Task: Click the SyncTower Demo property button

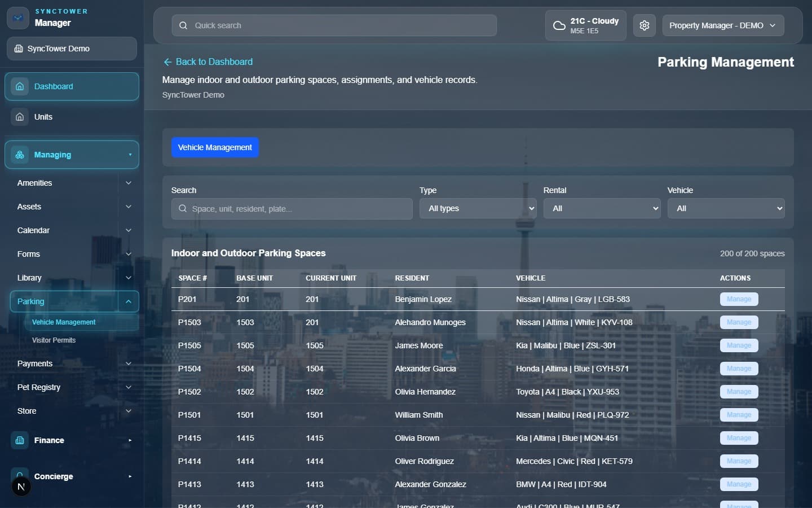Action: (x=72, y=49)
